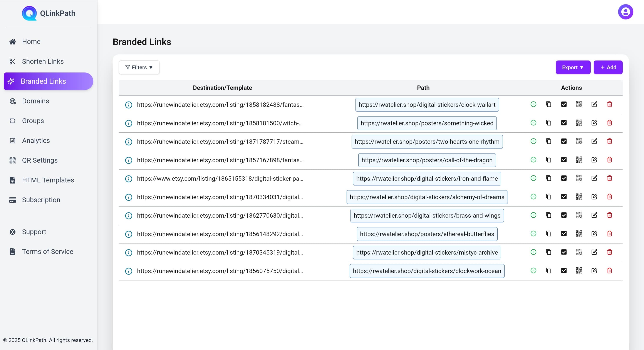Copy the ethereal-butterflies link
The width and height of the screenshot is (644, 350).
click(x=548, y=233)
